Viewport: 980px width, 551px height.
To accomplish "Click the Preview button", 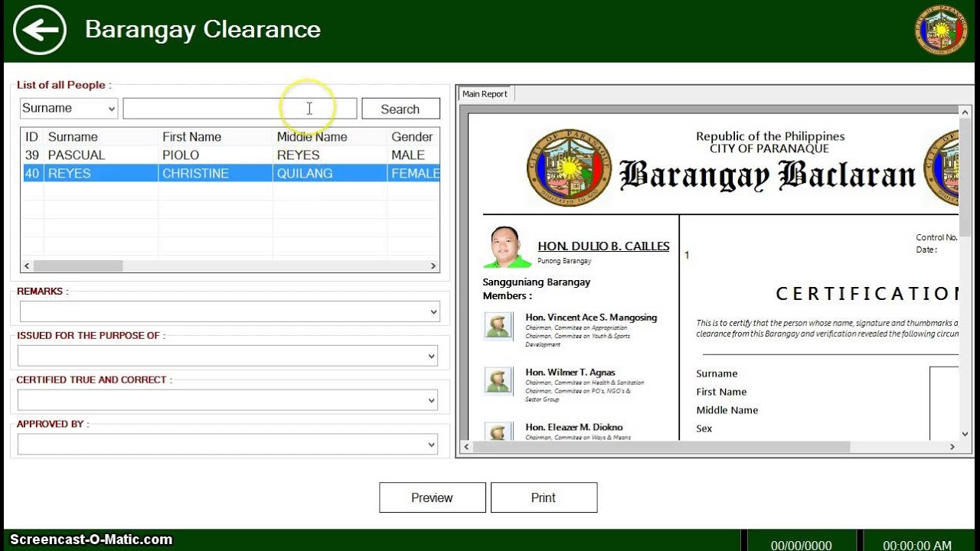I will coord(432,497).
